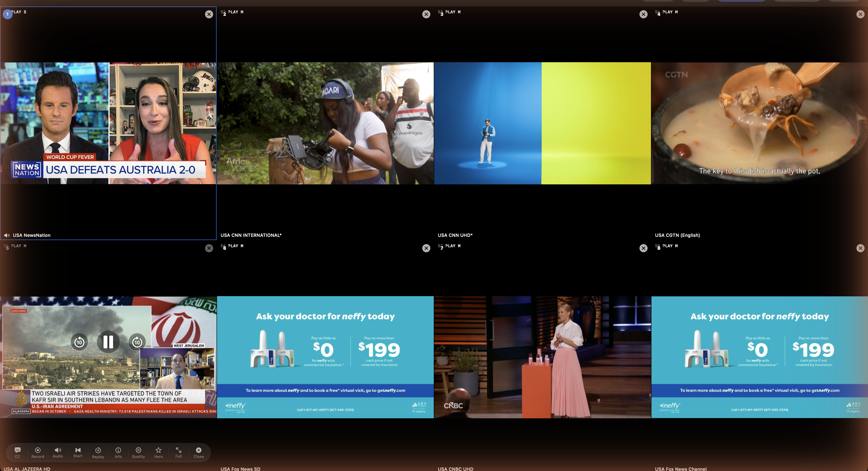Click the 'PLAY M' status on tile 8

click(670, 246)
